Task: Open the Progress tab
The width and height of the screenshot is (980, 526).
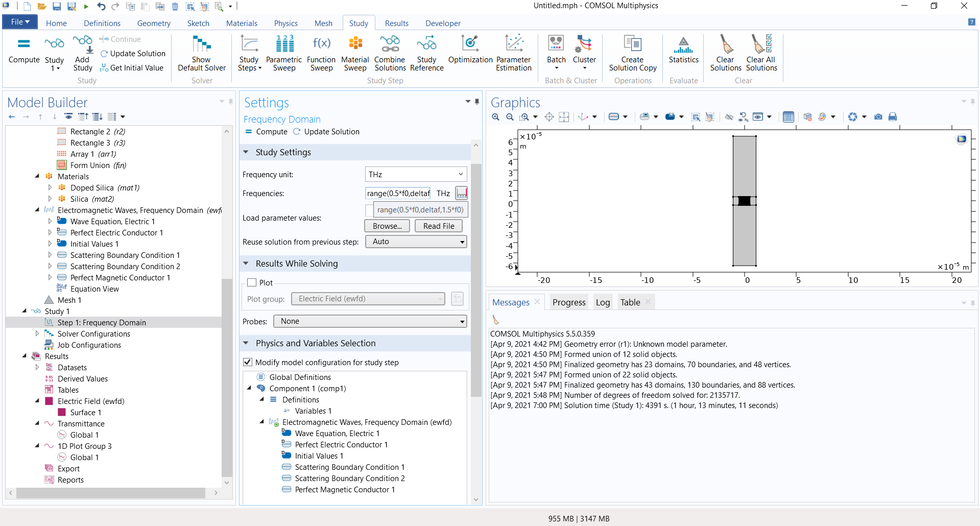Action: tap(569, 302)
